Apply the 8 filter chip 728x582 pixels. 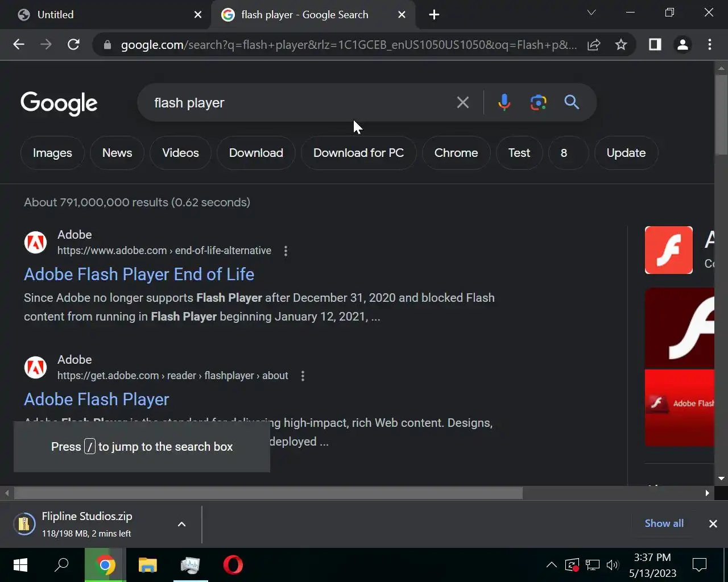[568, 153]
